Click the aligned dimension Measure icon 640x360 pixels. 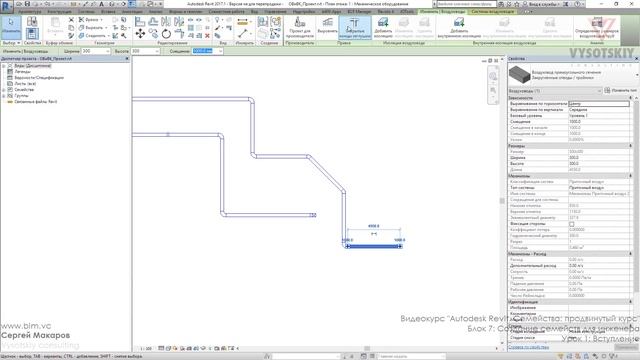(x=242, y=22)
